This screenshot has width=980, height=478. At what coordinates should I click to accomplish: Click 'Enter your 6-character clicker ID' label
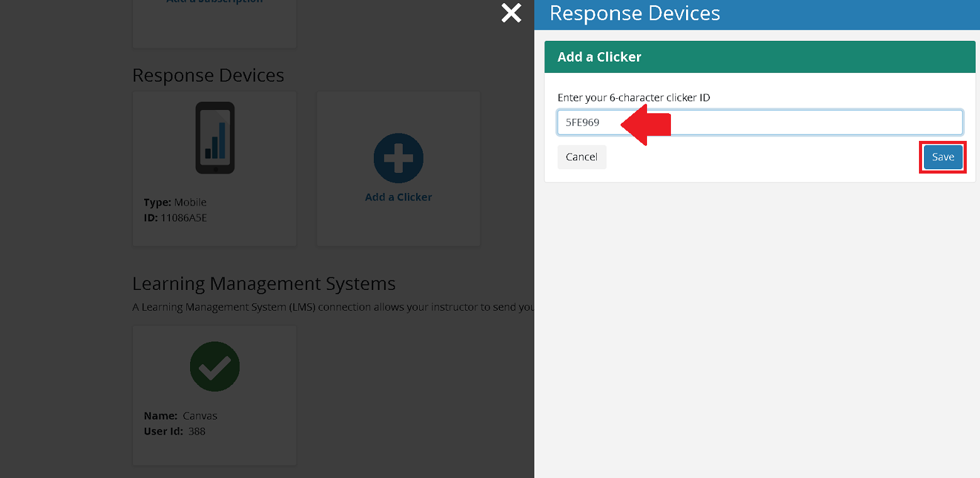(634, 98)
